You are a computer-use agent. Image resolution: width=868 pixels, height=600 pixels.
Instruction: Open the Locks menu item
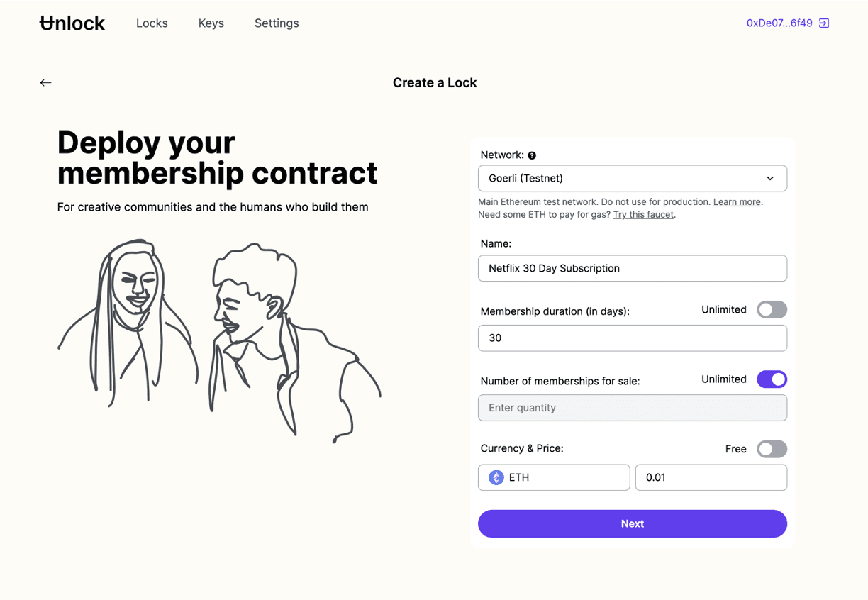coord(152,23)
